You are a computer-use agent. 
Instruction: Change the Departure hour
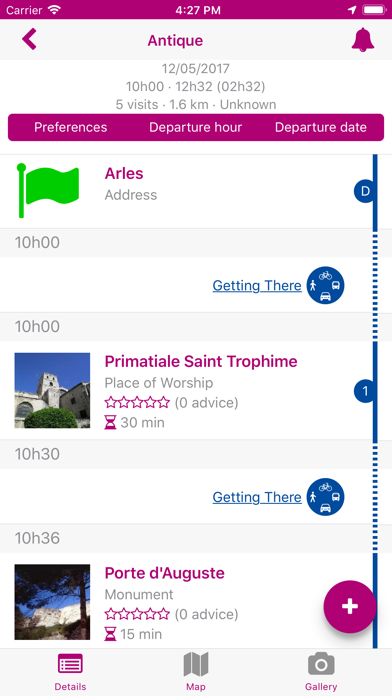pyautogui.click(x=195, y=127)
